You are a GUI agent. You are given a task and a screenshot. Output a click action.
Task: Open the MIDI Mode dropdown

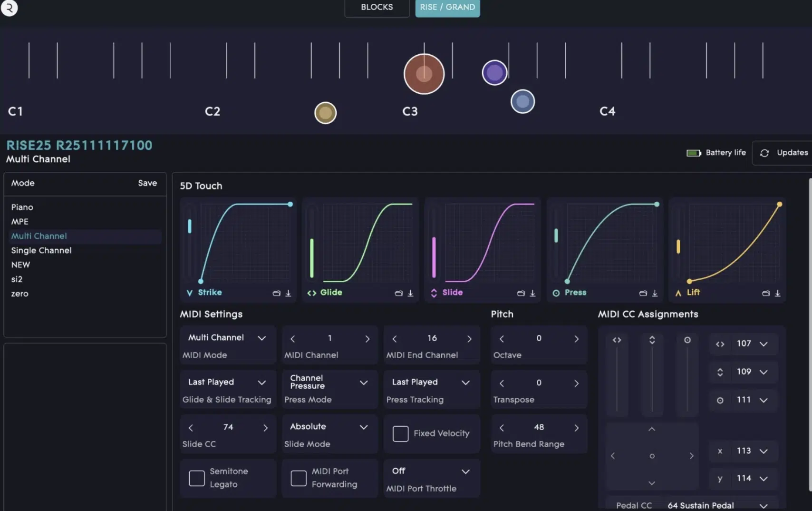click(227, 337)
